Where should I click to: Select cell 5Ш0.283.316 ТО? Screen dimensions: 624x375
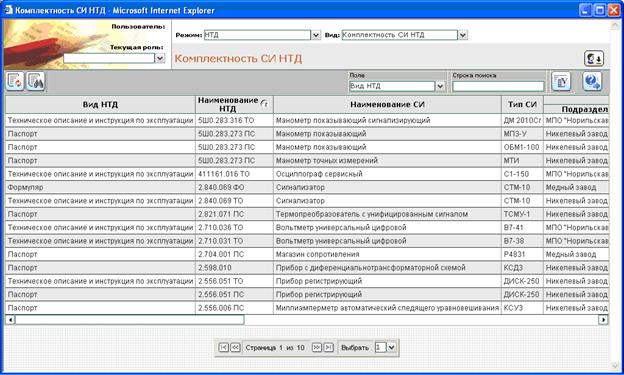(234, 120)
